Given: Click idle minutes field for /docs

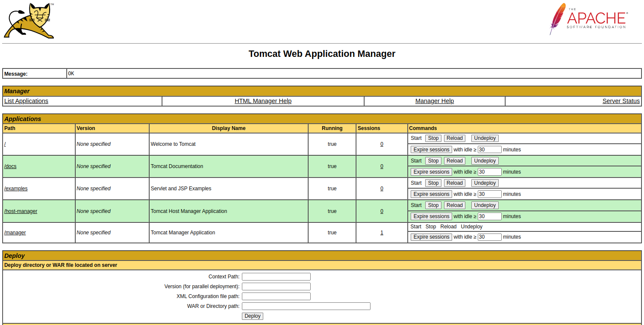Looking at the screenshot, I should [489, 172].
